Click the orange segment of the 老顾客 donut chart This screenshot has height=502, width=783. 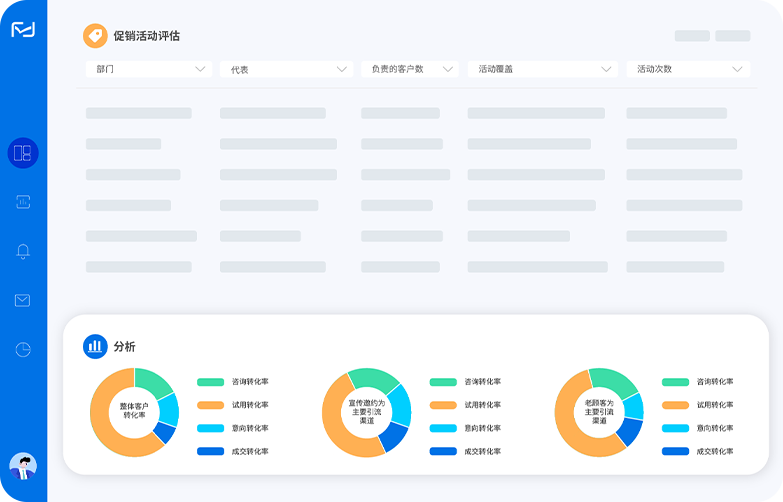coord(567,425)
